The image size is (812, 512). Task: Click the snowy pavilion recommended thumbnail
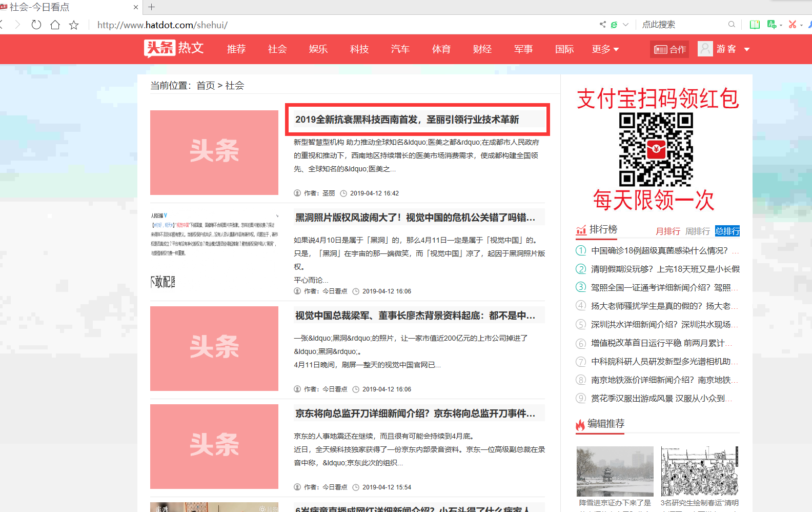pyautogui.click(x=615, y=471)
